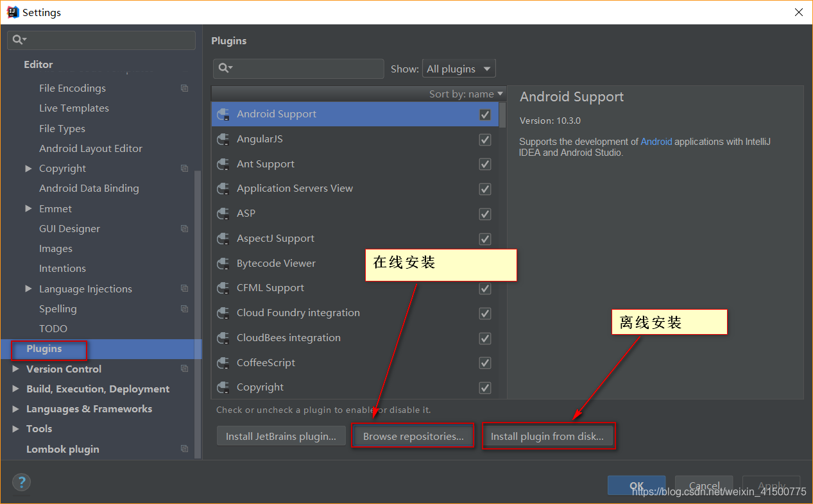The height and width of the screenshot is (504, 813).
Task: Open the File Types settings
Action: coord(62,129)
